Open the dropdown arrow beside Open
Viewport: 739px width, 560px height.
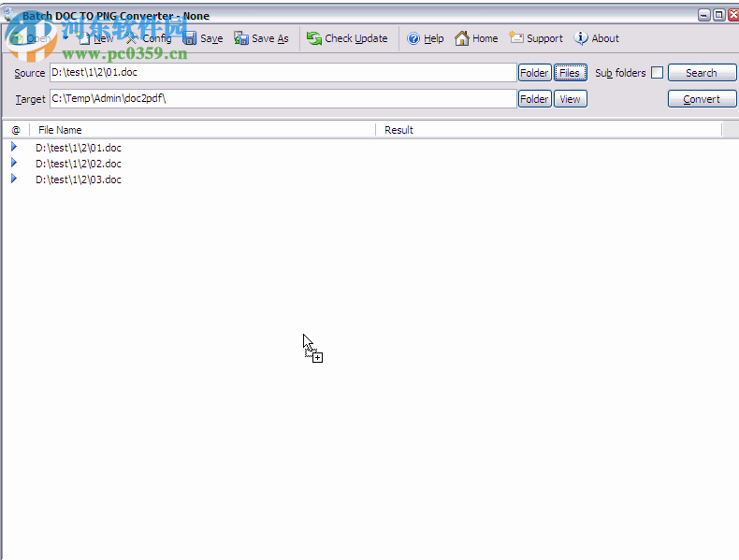click(66, 38)
